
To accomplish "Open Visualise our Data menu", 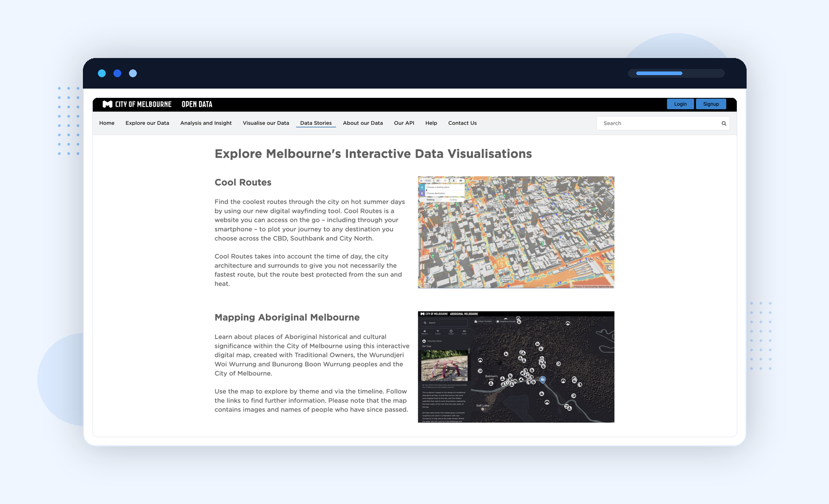I will click(x=266, y=123).
